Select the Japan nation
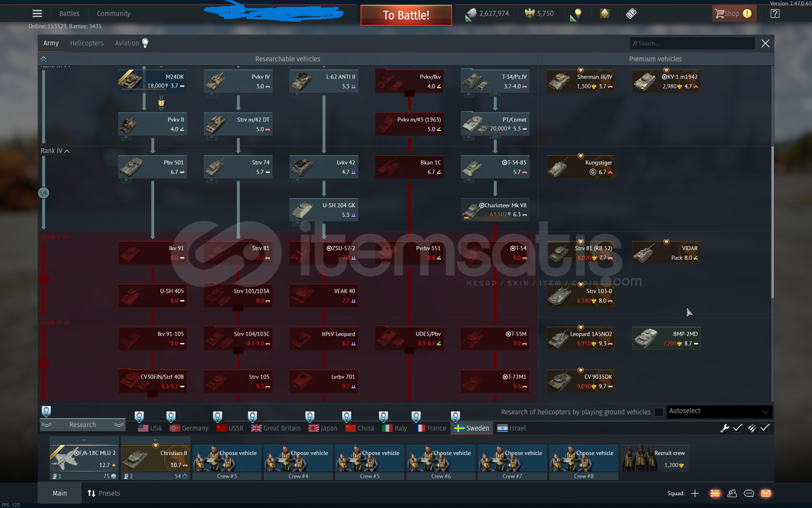Image resolution: width=812 pixels, height=508 pixels. pyautogui.click(x=323, y=428)
